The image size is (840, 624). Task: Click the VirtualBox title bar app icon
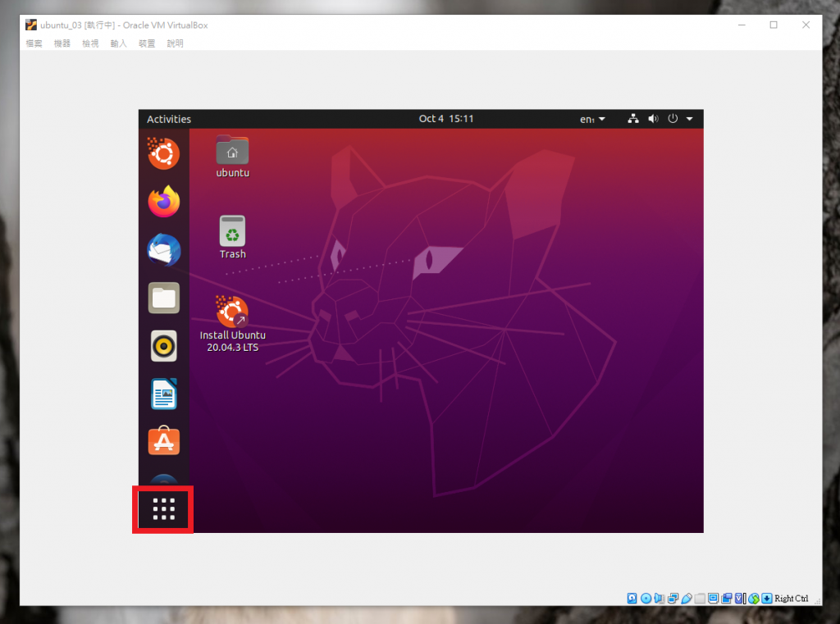coord(31,25)
